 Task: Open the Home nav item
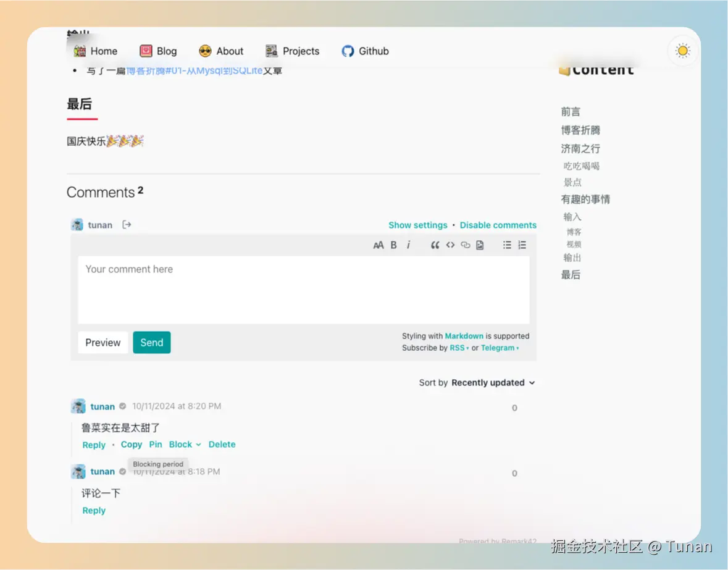pos(95,51)
